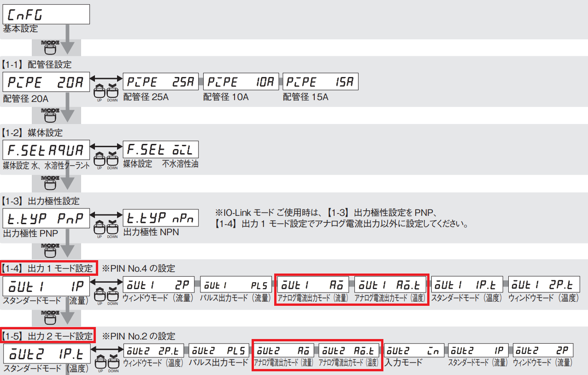The width and height of the screenshot is (588, 375).
Task: Click the MODE button icon below the CnFG display
Action: click(50, 48)
